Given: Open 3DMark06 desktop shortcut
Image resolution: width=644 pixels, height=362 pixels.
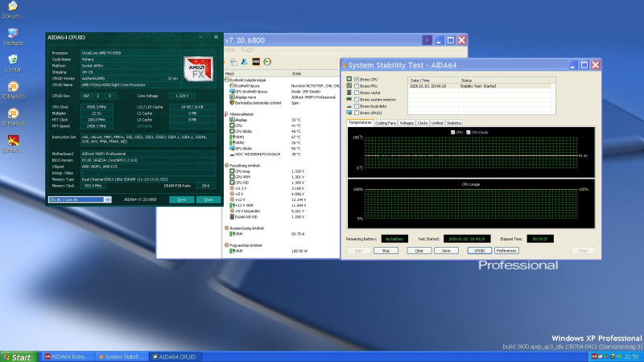Looking at the screenshot, I should (12, 113).
